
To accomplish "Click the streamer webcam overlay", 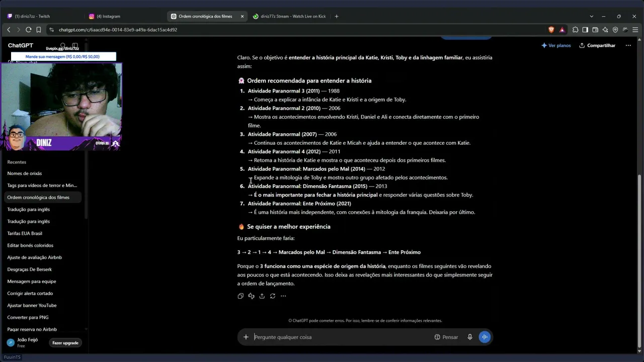I will [x=61, y=107].
